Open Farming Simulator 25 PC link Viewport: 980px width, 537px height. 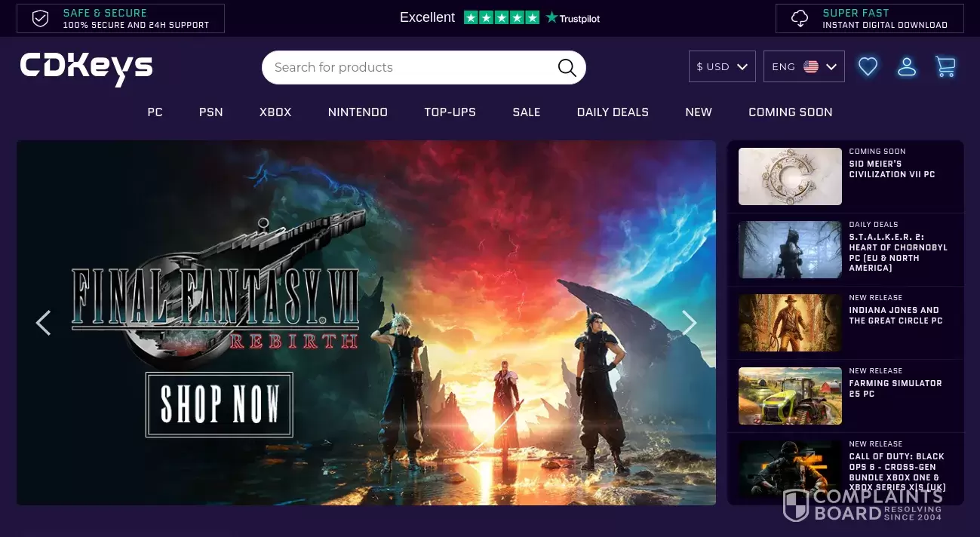pos(896,388)
